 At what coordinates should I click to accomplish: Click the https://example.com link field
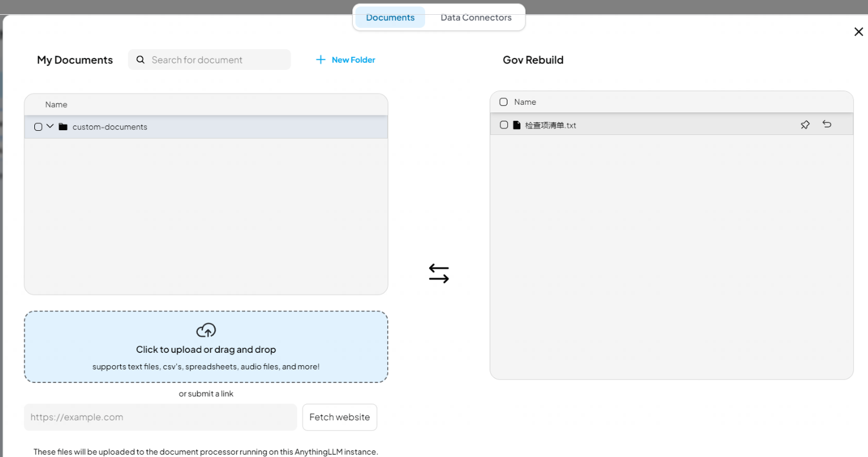(x=160, y=417)
